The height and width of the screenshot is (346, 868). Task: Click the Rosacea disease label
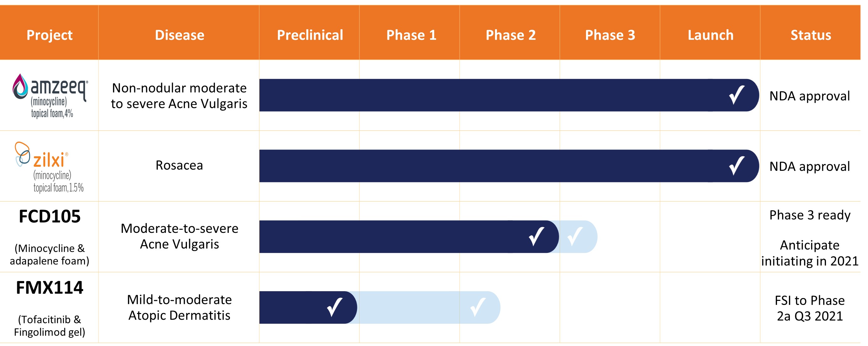179,165
